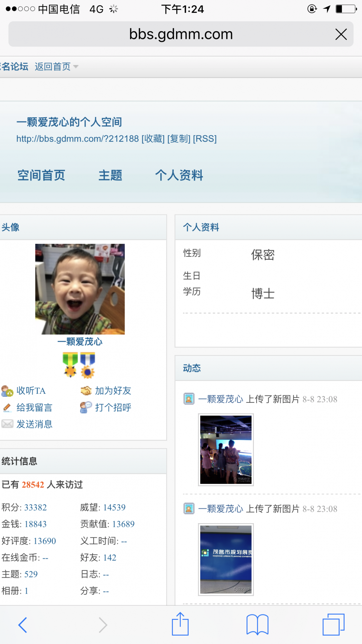The image size is (362, 644).
Task: Click the 发送消息 envelope icon
Action: 7,424
